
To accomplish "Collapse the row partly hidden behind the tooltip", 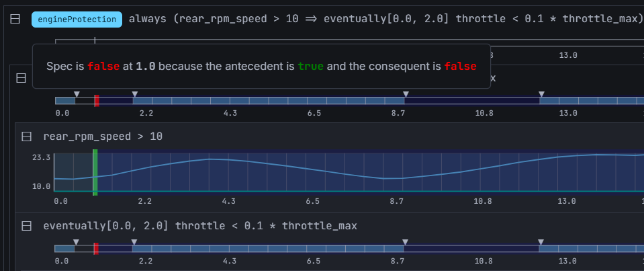I will pyautogui.click(x=21, y=79).
